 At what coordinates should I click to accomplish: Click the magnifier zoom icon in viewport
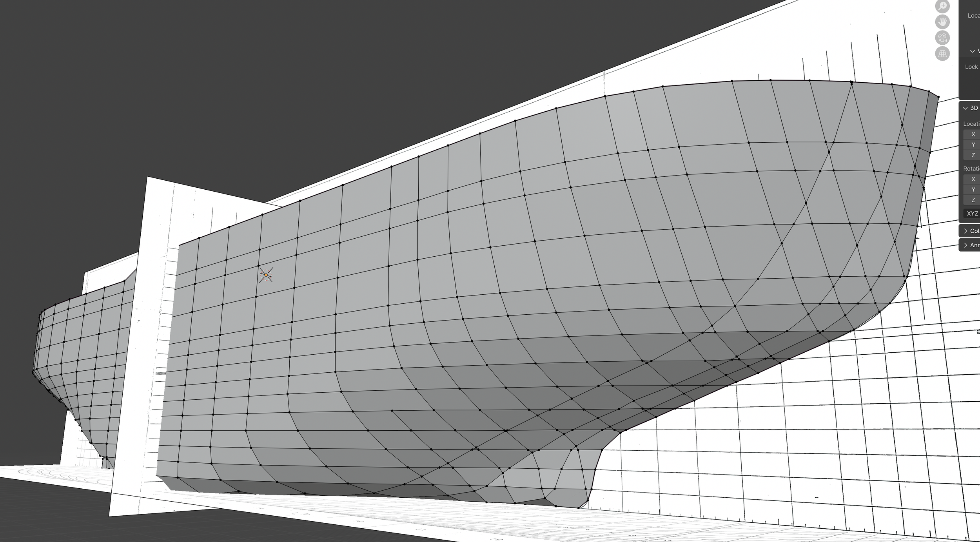[x=942, y=6]
